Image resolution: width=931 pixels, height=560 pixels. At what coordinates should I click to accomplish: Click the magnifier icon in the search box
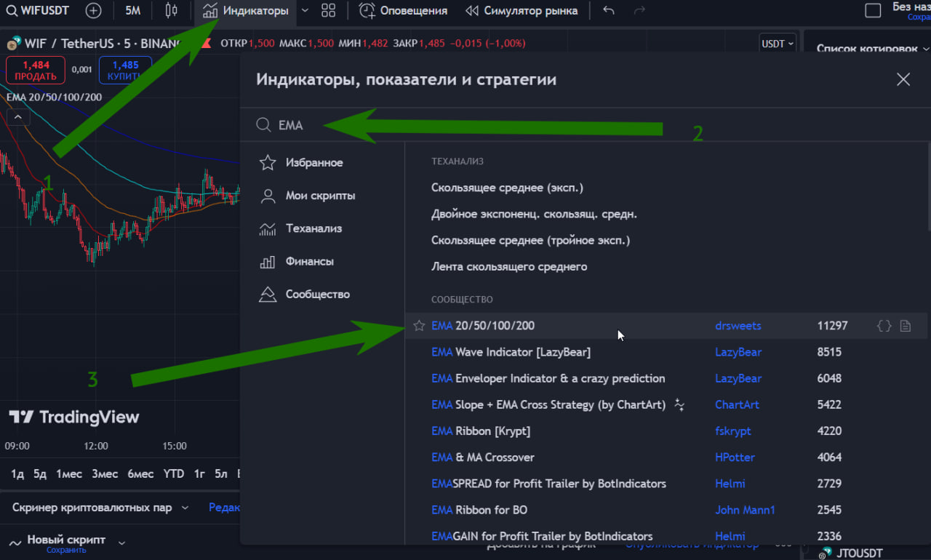(263, 125)
